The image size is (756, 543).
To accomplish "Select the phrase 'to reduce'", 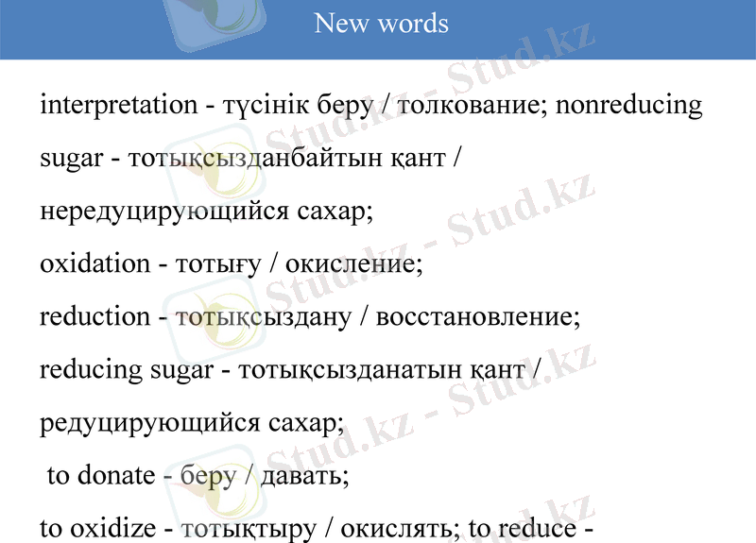I will pyautogui.click(x=522, y=529).
